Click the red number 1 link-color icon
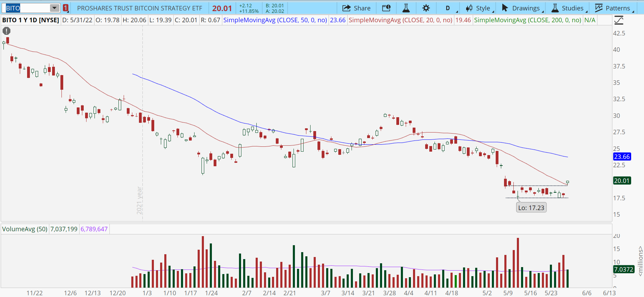Screen dimensions: 644x297 click(66, 8)
